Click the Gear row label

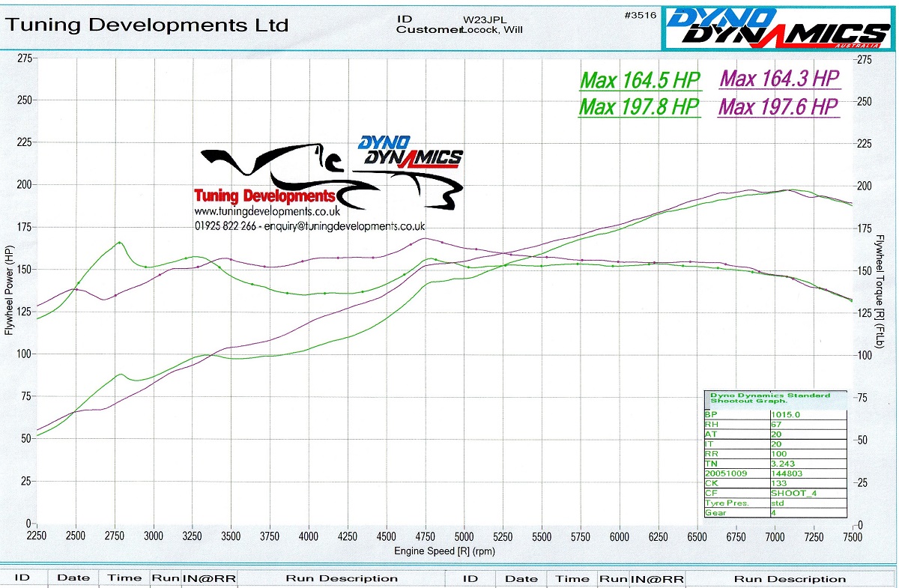pyautogui.click(x=715, y=512)
